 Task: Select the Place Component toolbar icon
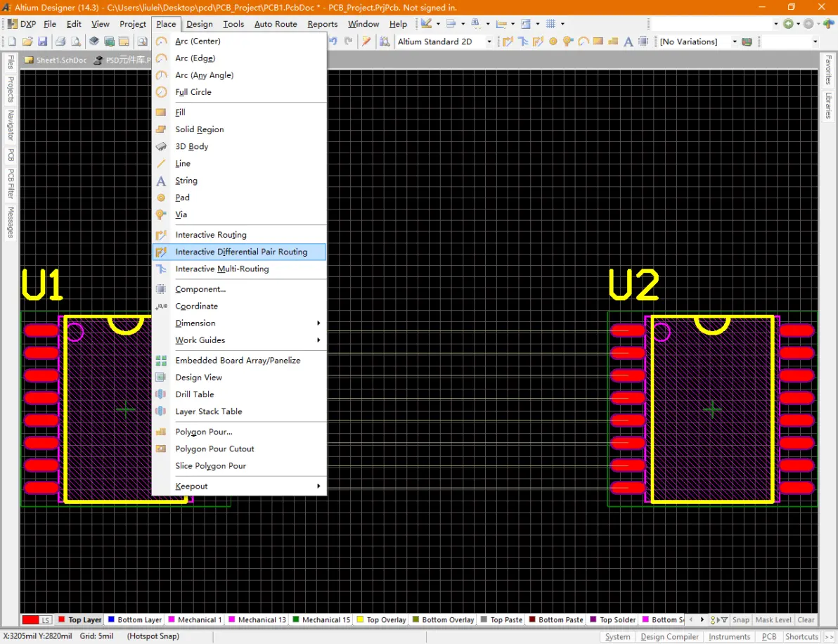pos(643,41)
